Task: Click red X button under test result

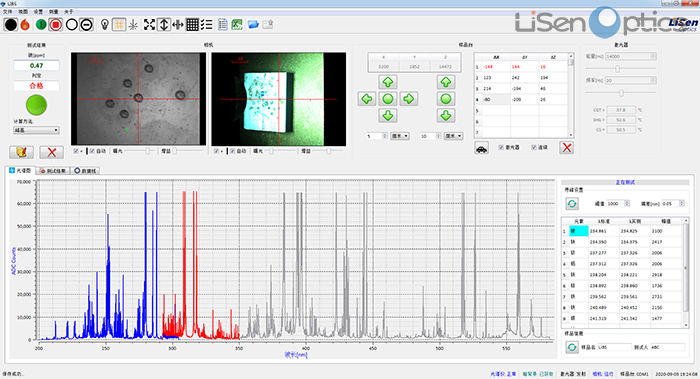Action: (x=51, y=152)
